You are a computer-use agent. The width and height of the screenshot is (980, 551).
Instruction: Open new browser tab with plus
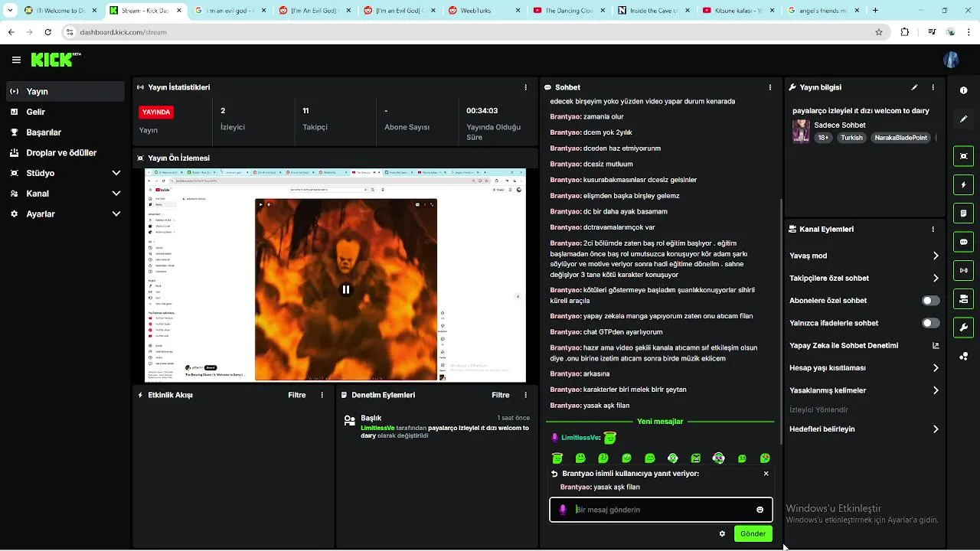[875, 11]
